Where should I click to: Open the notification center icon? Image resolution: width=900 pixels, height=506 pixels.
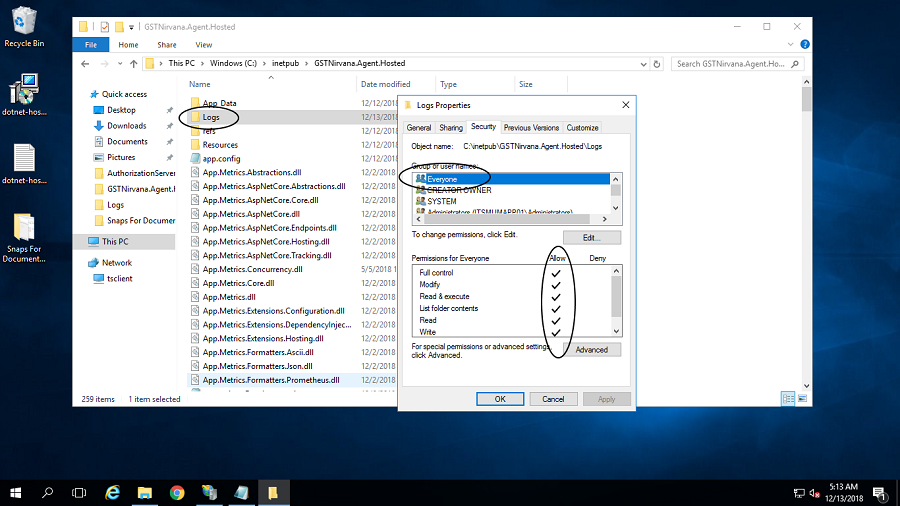click(879, 493)
